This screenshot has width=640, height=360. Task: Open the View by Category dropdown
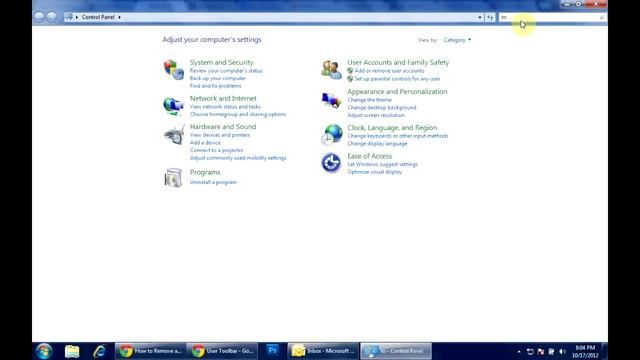[x=457, y=40]
